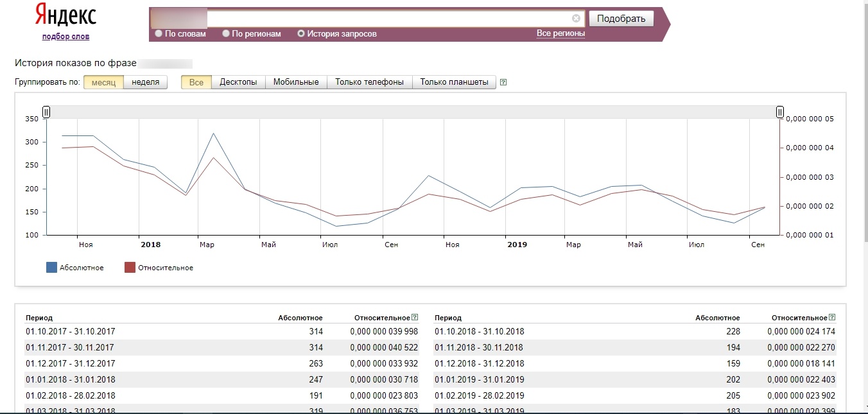Click help icon beside right Относительное column
The width and height of the screenshot is (868, 414).
832,317
